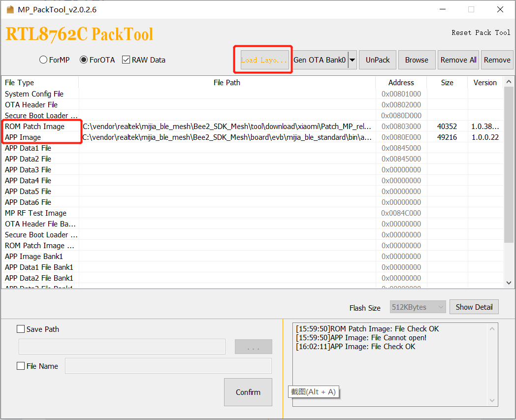Click the '...' save path picker button
This screenshot has width=516, height=420.
[253, 346]
